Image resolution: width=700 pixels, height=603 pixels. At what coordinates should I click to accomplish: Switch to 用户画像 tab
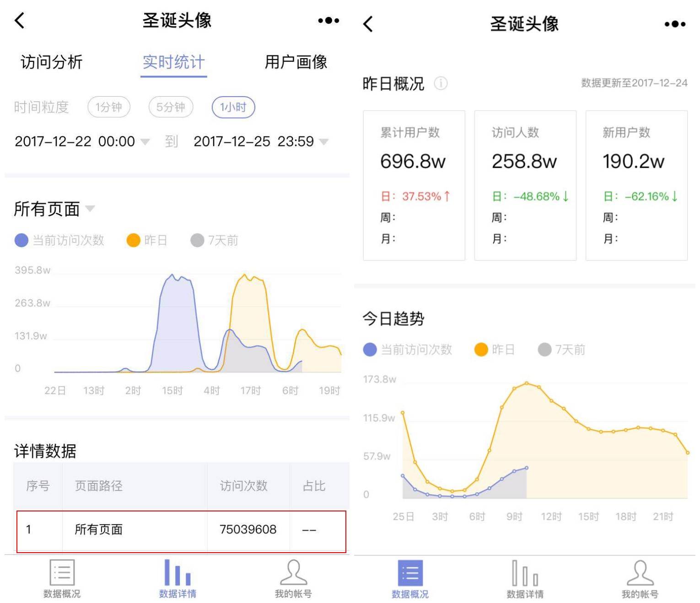click(296, 62)
